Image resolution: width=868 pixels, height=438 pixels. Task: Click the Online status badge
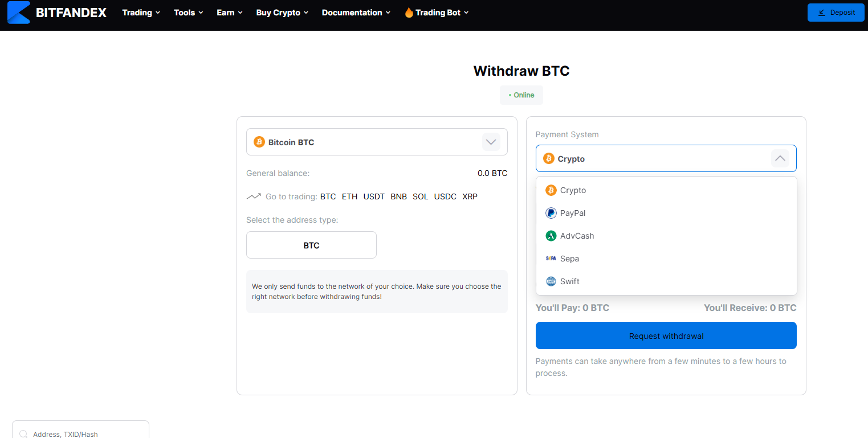[x=521, y=95]
